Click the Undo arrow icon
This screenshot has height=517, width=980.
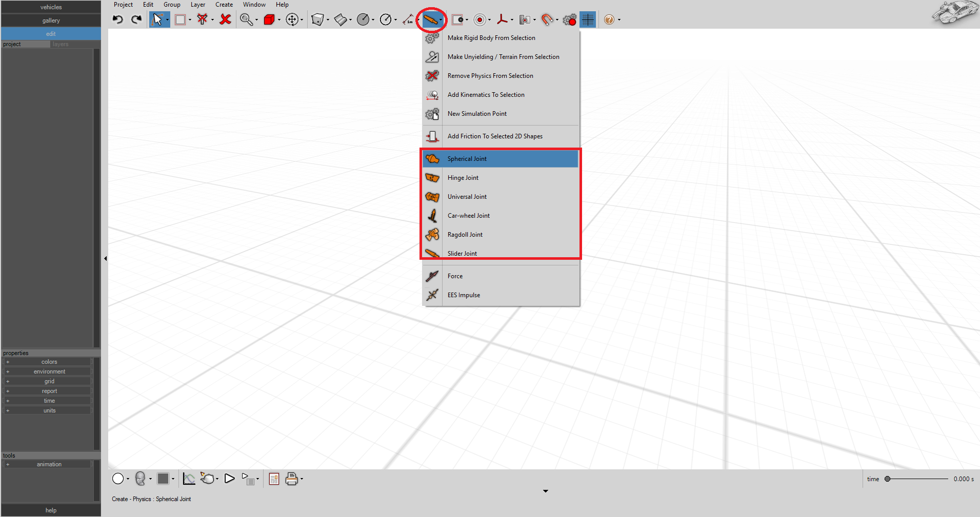click(118, 19)
